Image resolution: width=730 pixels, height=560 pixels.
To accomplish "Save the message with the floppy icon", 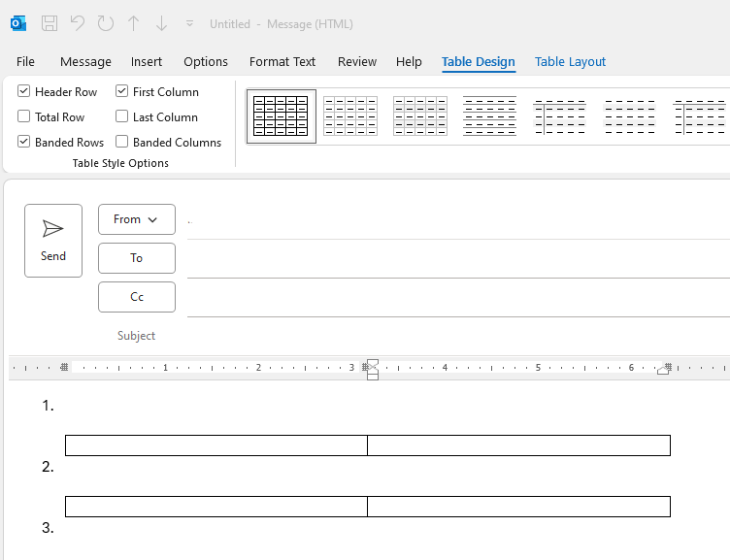I will [50, 23].
